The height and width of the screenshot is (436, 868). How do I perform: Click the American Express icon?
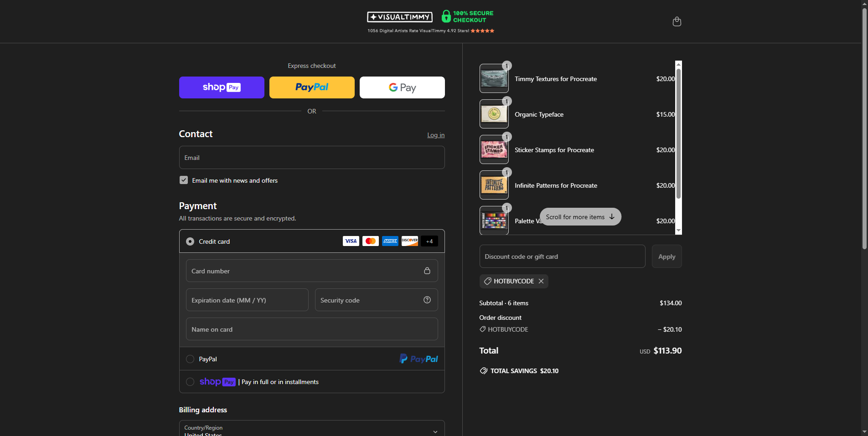click(390, 241)
